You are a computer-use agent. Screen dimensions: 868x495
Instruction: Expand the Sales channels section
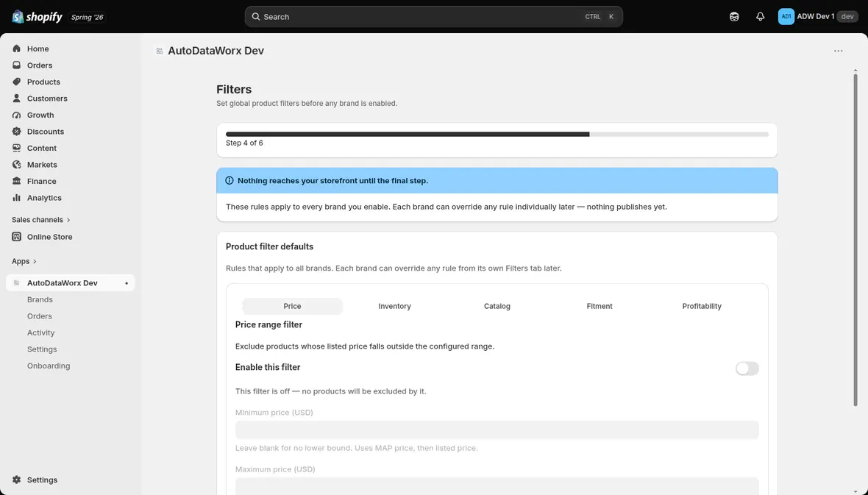(41, 220)
